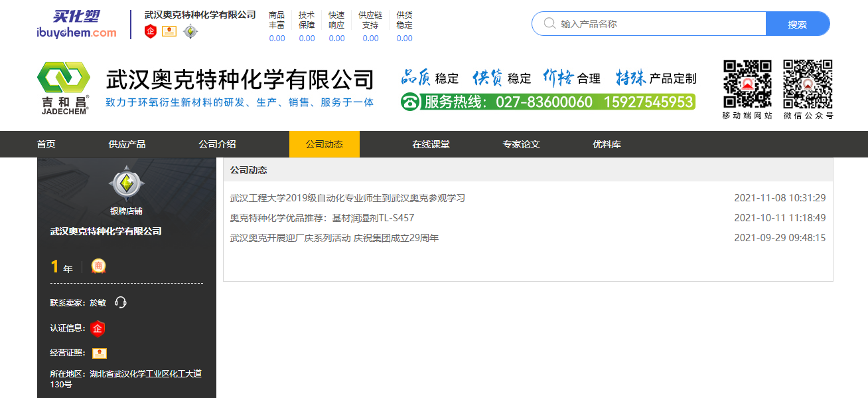Image resolution: width=868 pixels, height=398 pixels.
Task: Click the ibuychem.com site logo
Action: click(76, 25)
